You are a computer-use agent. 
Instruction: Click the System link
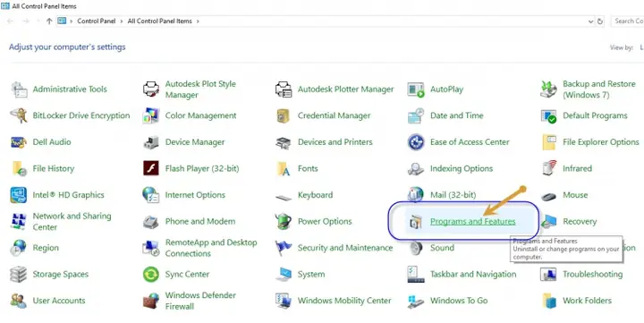tap(311, 274)
